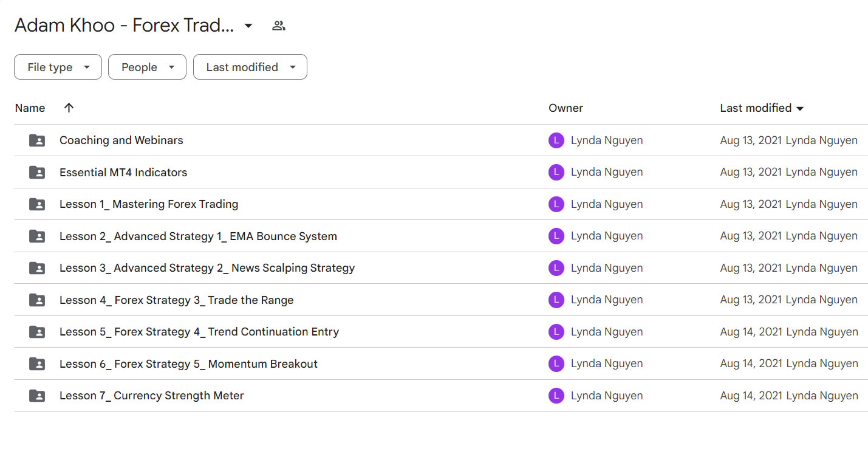Image resolution: width=868 pixels, height=451 pixels.
Task: Click the Owner column header
Action: pyautogui.click(x=566, y=108)
